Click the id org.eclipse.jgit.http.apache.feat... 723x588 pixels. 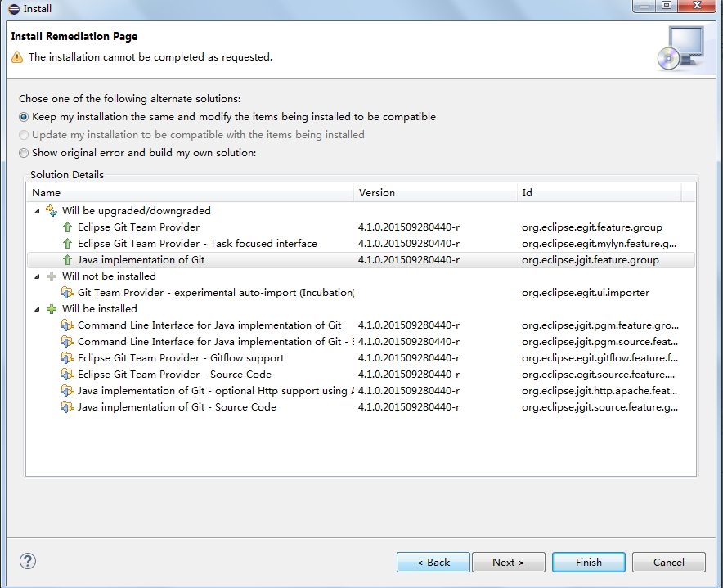pyautogui.click(x=600, y=391)
